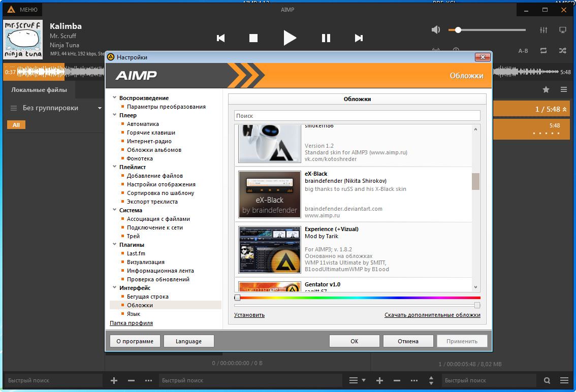Select the Experience (+Vizual) skin thumbnail

(x=270, y=250)
